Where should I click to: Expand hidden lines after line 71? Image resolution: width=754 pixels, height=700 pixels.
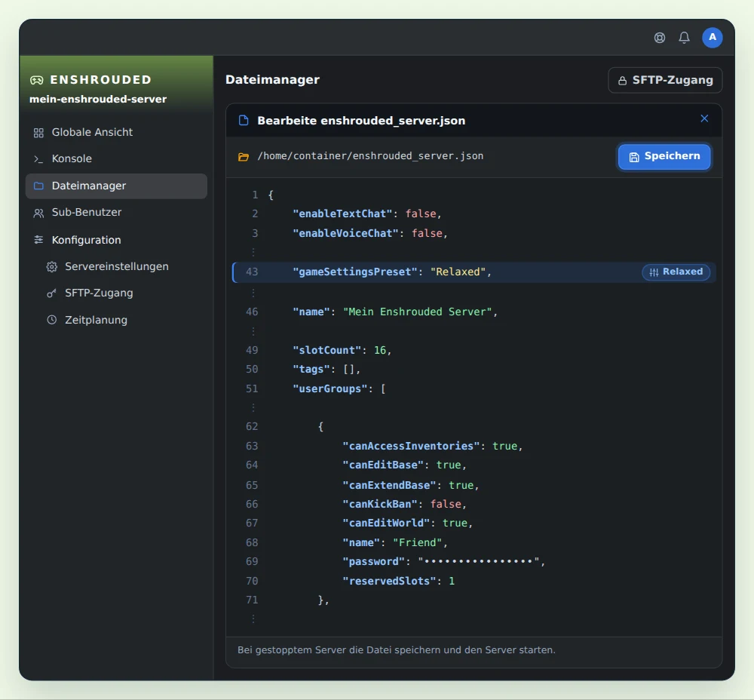coord(253,619)
